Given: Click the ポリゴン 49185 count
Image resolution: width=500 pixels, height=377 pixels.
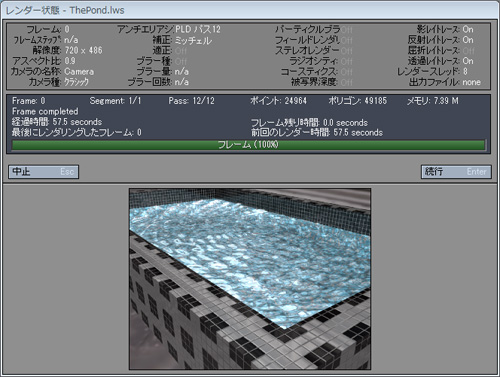Looking at the screenshot, I should coord(357,101).
